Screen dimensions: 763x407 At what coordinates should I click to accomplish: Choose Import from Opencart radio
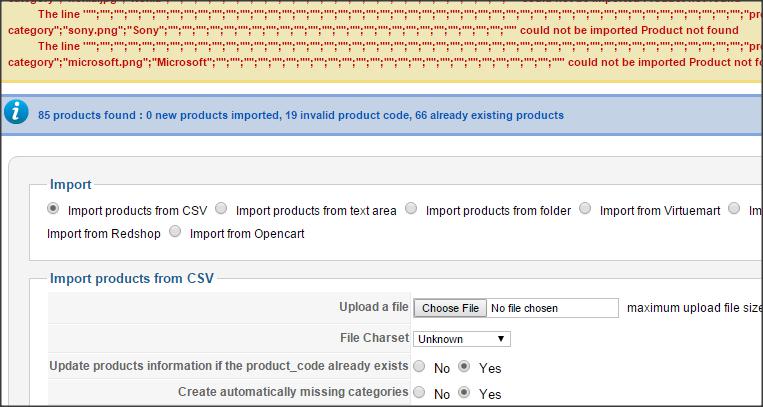point(175,232)
